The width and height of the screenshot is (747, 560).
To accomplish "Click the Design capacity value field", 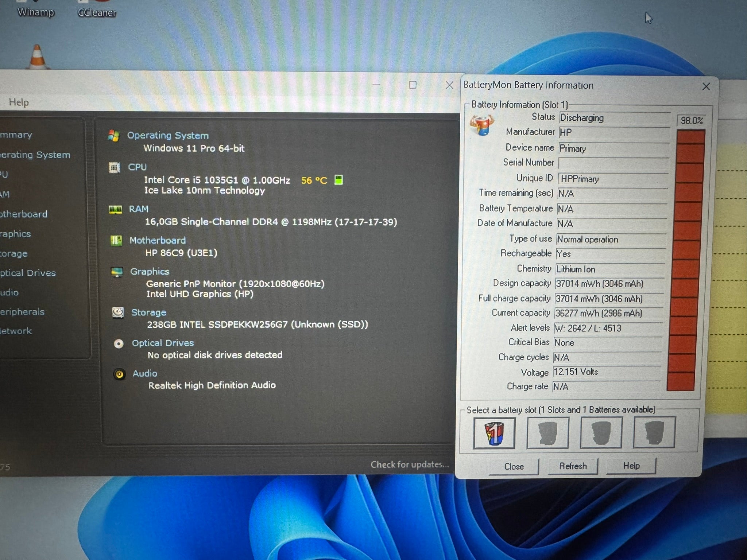I will click(x=610, y=284).
